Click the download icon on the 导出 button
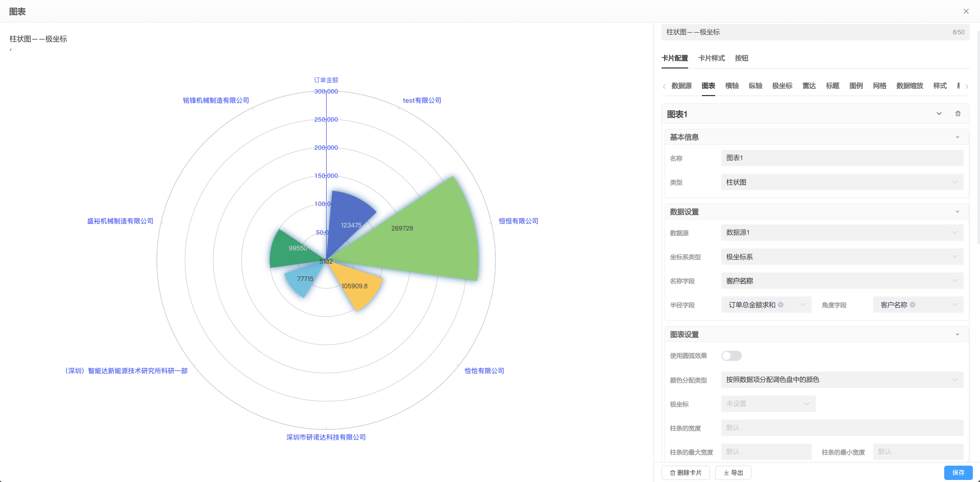 [726, 472]
